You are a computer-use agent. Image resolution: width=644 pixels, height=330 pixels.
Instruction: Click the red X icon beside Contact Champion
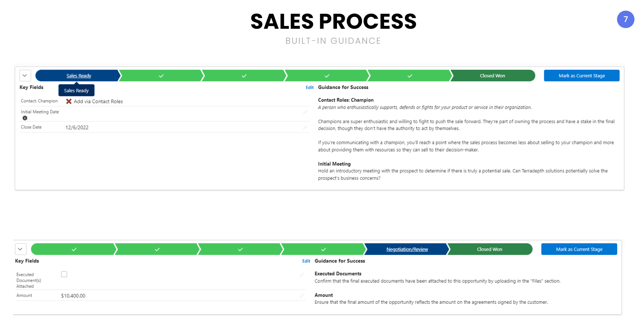(69, 101)
